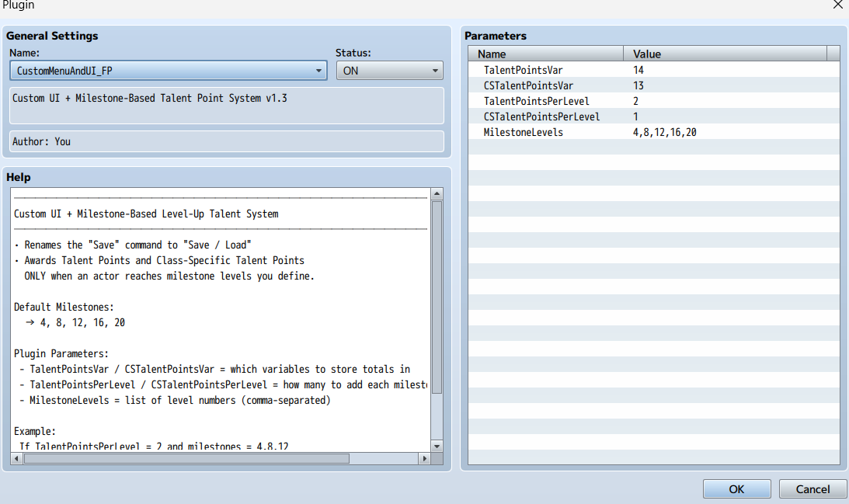Select the TalentPointsVar parameter row
Screen dimensions: 849x504
click(524, 70)
